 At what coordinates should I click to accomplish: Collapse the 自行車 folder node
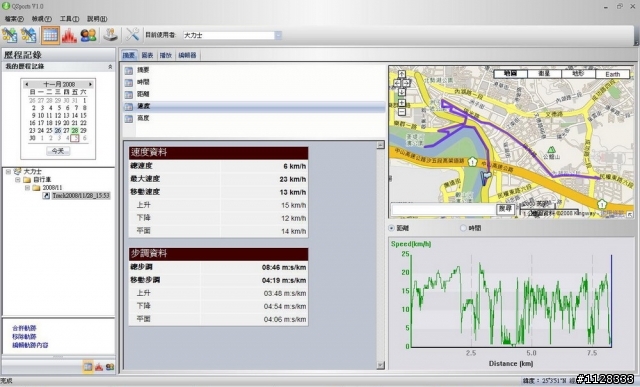[x=18, y=180]
